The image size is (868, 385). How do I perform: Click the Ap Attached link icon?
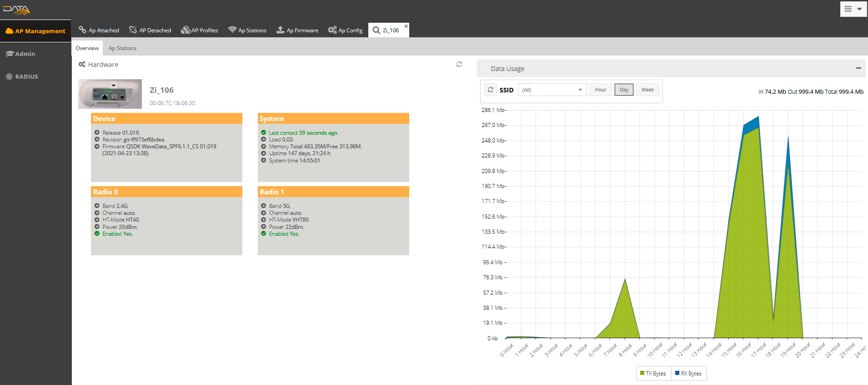point(82,30)
